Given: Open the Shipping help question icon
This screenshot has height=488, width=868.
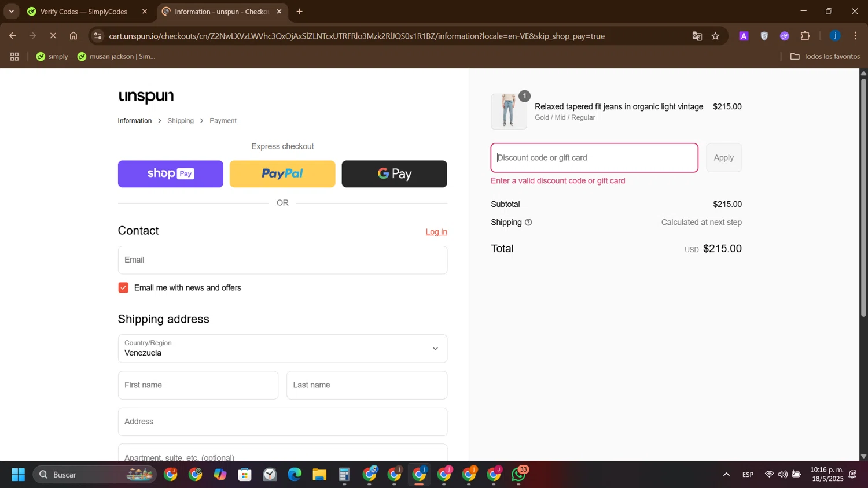Looking at the screenshot, I should coord(528,223).
